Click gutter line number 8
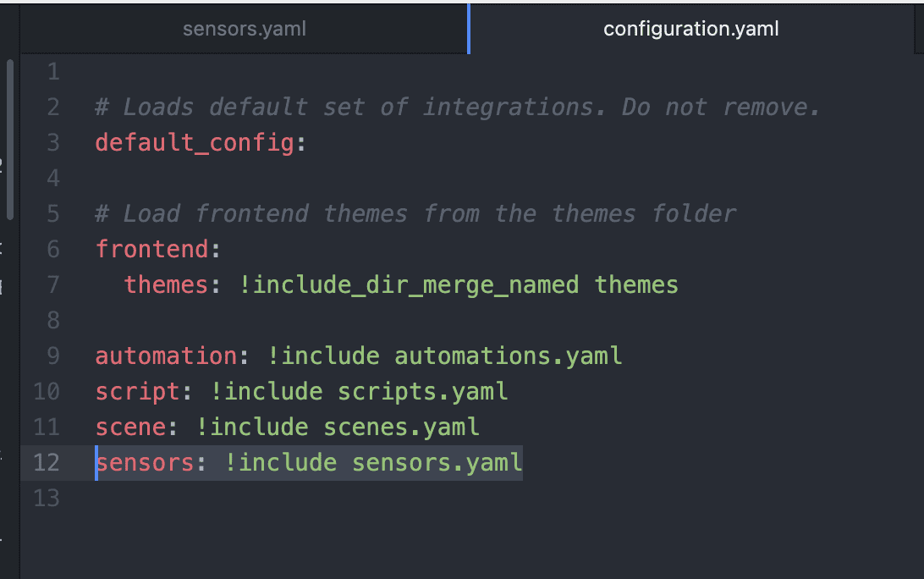Viewport: 924px width, 579px height. pyautogui.click(x=53, y=320)
